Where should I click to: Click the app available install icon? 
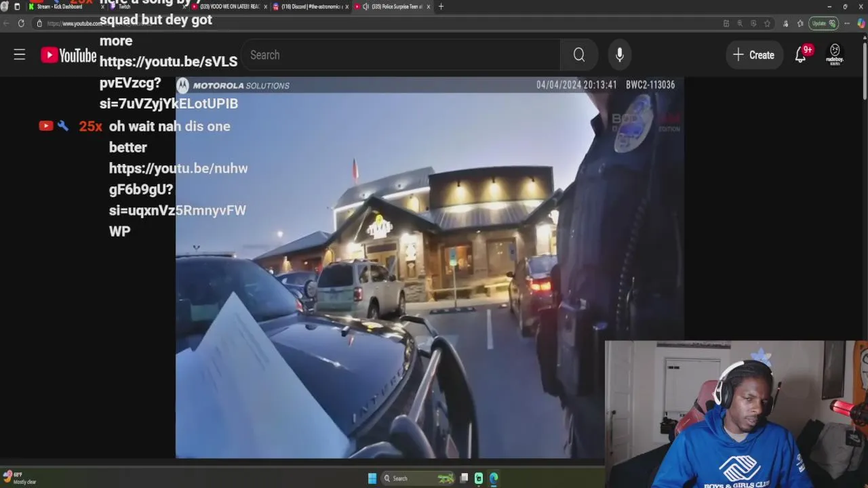point(726,24)
